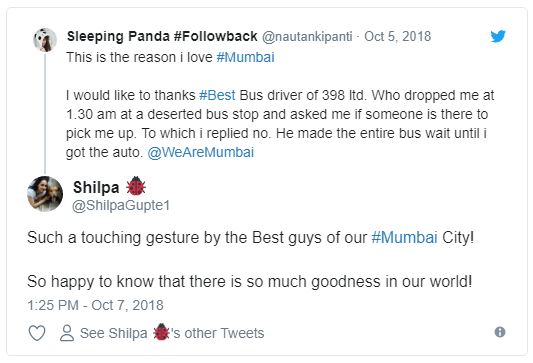Viewport: 533px width, 363px height.
Task: Open the #Mumbai hashtag in the quoted tweet
Action: point(245,57)
